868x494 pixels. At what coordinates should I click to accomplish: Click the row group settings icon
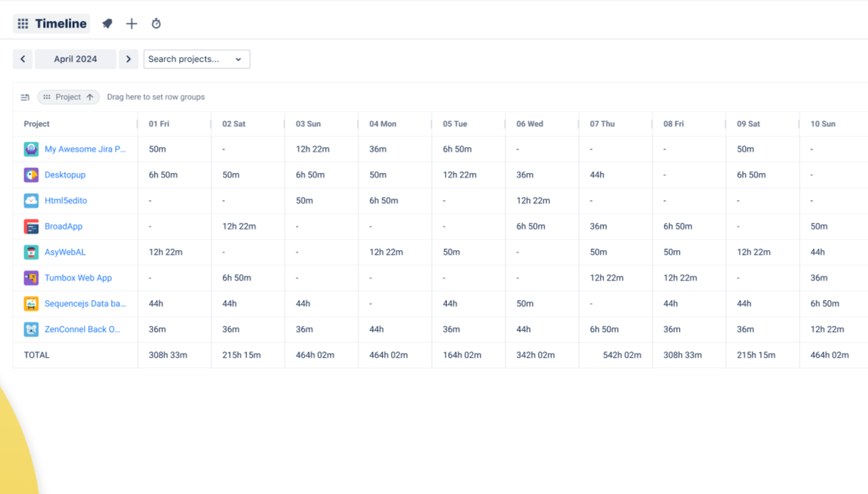[x=25, y=97]
